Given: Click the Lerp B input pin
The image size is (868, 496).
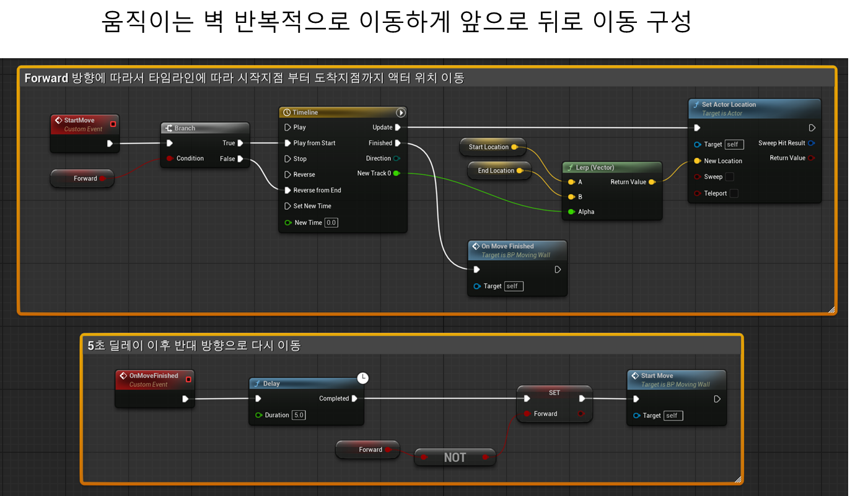Looking at the screenshot, I should (x=571, y=197).
